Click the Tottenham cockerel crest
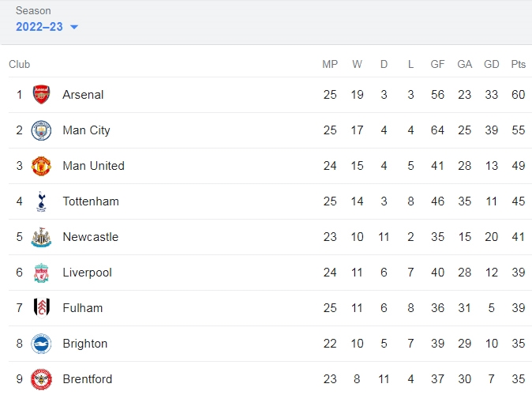This screenshot has height=395, width=532. [41, 201]
